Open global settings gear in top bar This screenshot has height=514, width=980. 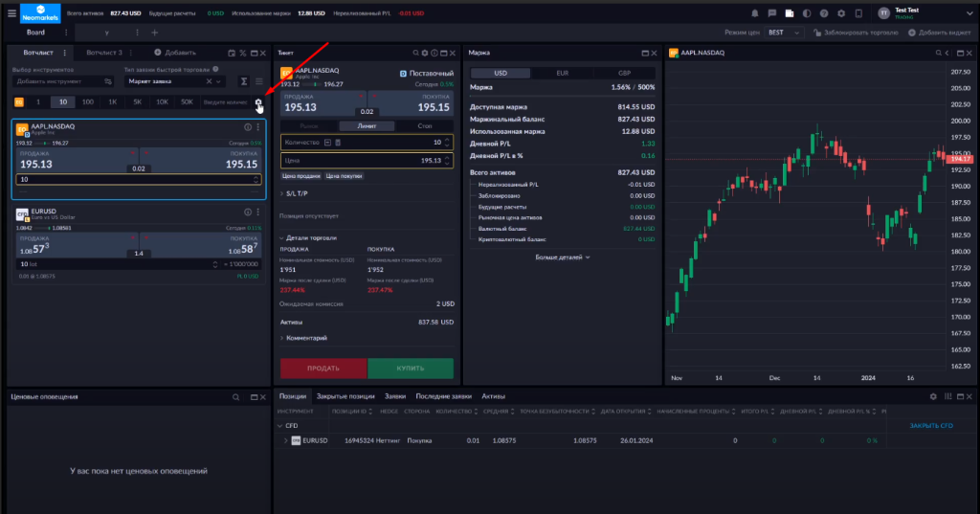pos(841,13)
